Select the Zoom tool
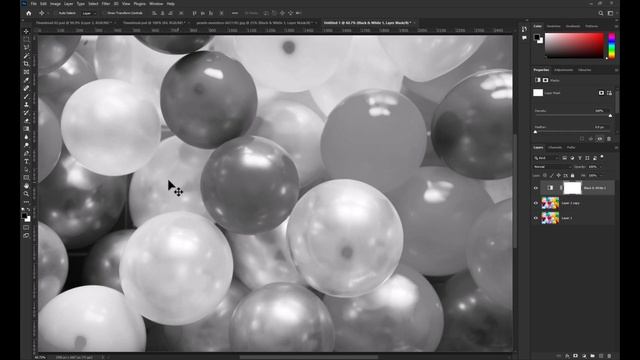640x360 pixels. point(27,194)
